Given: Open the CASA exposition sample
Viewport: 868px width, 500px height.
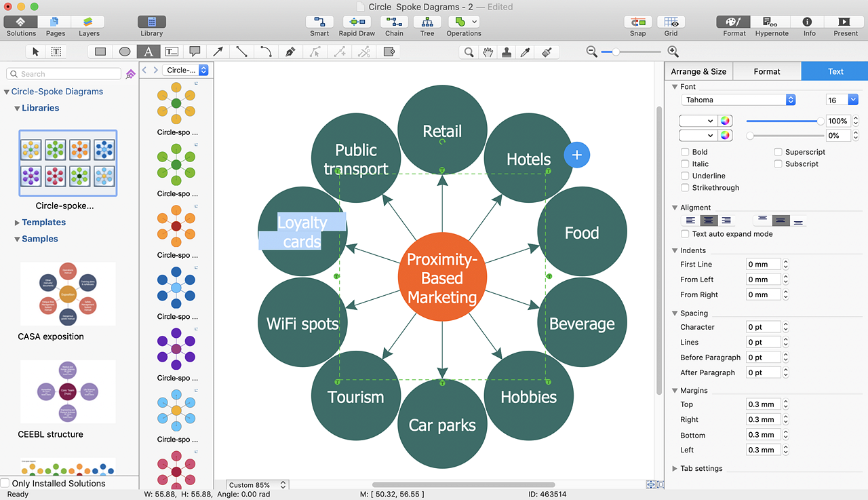Looking at the screenshot, I should tap(68, 294).
